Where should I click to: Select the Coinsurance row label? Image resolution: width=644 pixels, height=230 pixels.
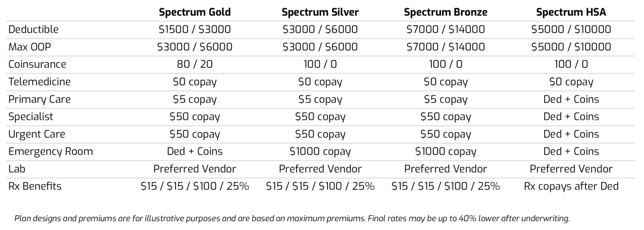click(37, 64)
